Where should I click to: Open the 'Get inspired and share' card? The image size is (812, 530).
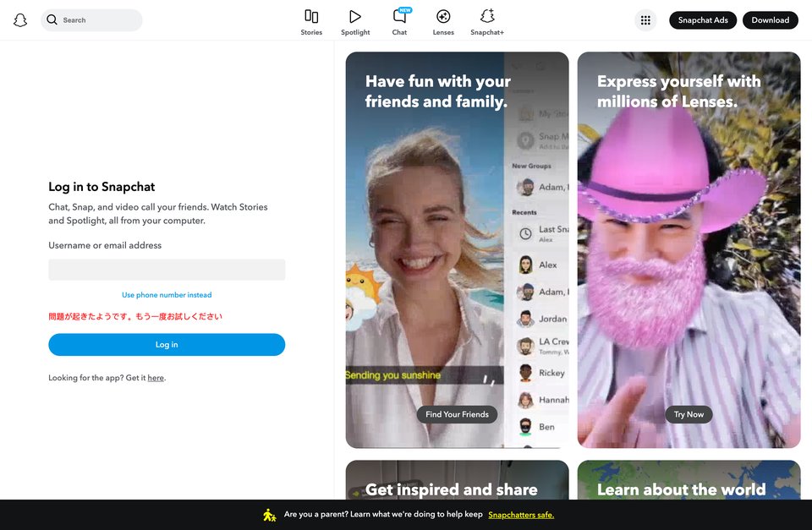(458, 480)
